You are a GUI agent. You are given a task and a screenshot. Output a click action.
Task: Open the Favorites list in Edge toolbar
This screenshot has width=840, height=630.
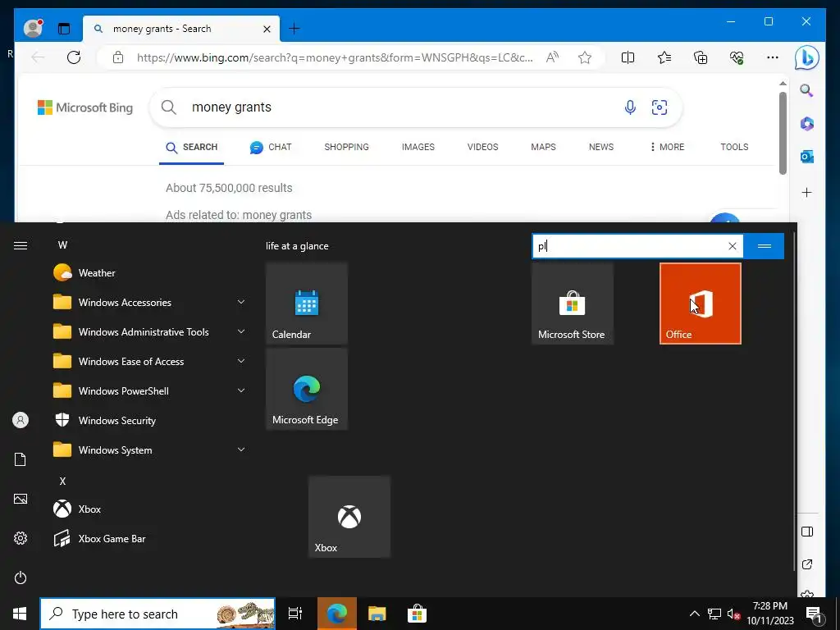664,57
